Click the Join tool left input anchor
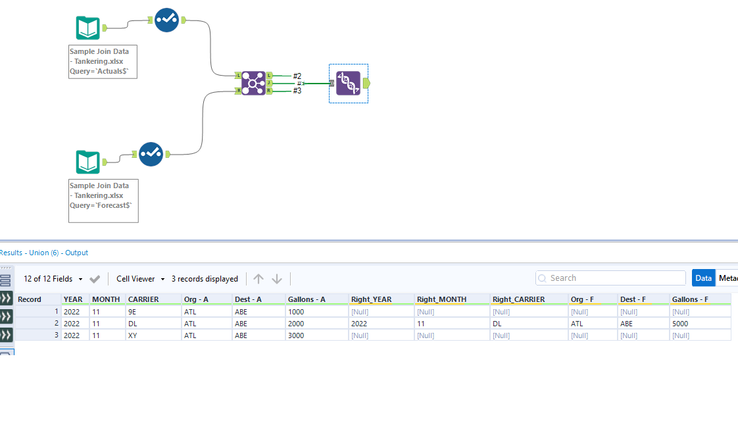 [x=238, y=75]
